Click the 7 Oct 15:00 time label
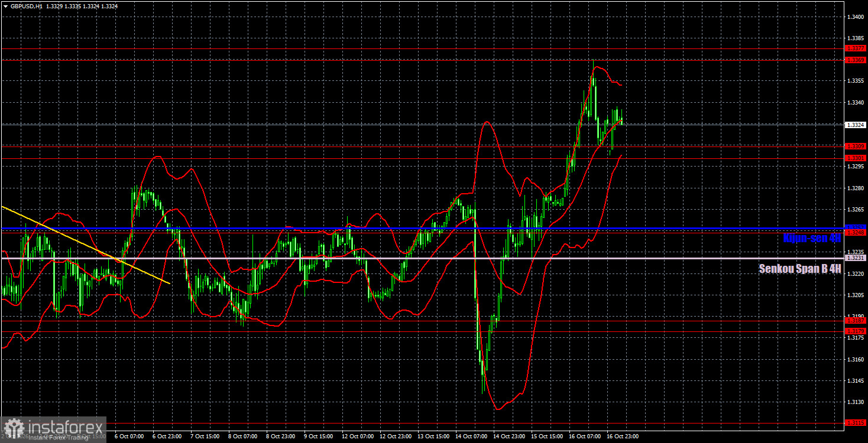Screen dimensions: 868x443 click(204, 437)
